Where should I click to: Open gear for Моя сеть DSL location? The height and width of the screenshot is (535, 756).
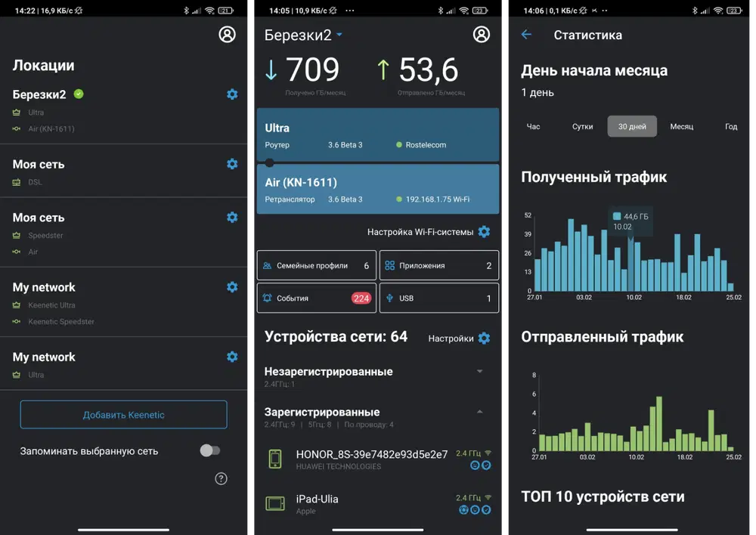click(232, 164)
